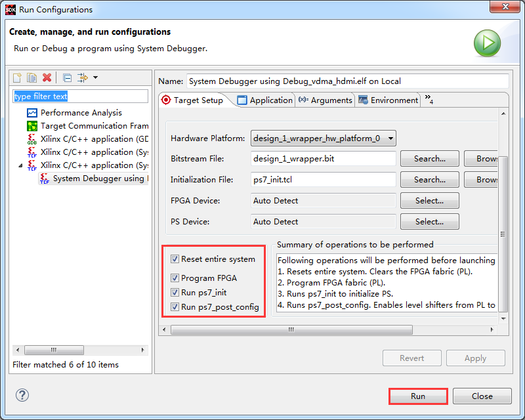This screenshot has width=525, height=420.
Task: Open the Environment tab
Action: click(388, 100)
